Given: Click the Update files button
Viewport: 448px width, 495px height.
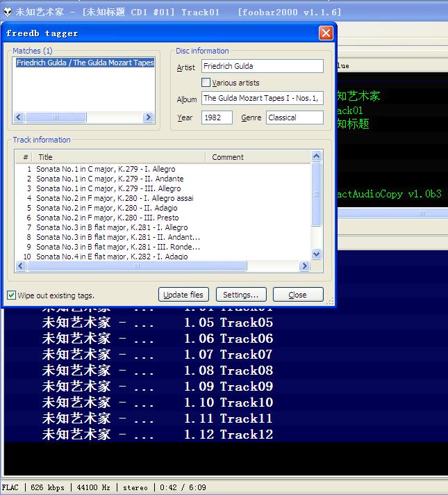Looking at the screenshot, I should point(183,295).
